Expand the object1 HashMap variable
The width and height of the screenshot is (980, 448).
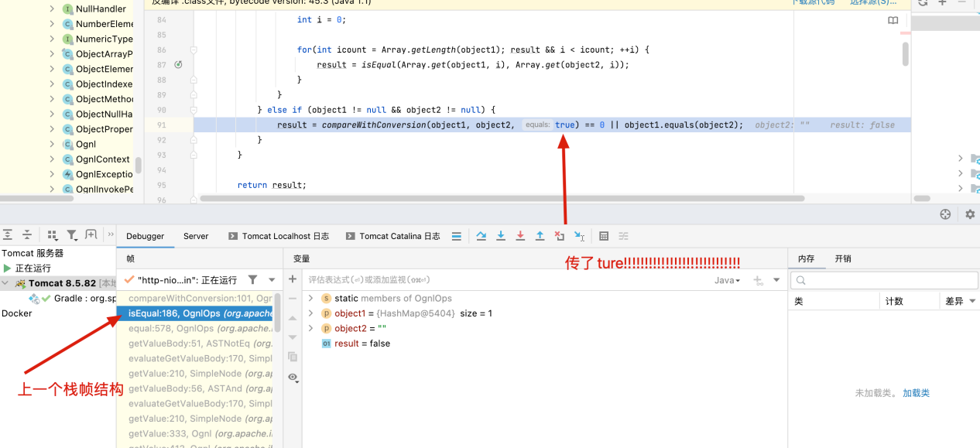311,313
